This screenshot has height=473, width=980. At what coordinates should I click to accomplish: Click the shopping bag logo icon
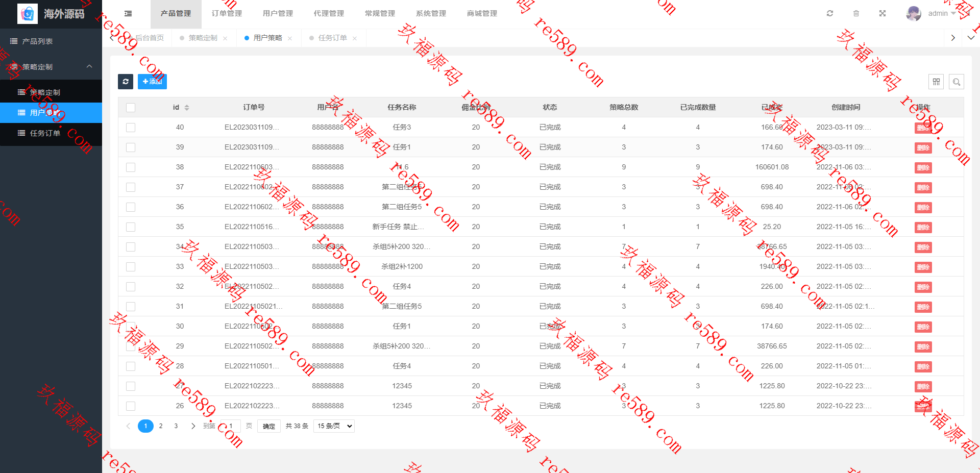28,14
